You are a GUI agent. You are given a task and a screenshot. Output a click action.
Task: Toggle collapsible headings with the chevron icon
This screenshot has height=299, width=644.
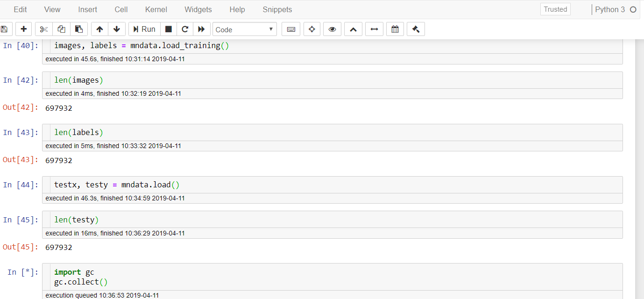pyautogui.click(x=353, y=29)
